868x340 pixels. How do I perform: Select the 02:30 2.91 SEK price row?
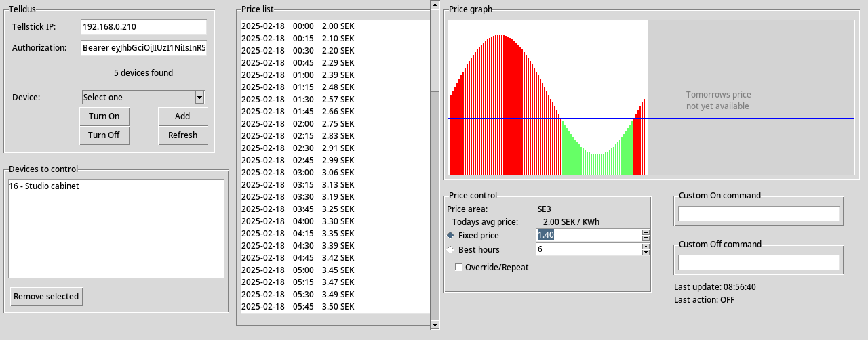(x=335, y=148)
